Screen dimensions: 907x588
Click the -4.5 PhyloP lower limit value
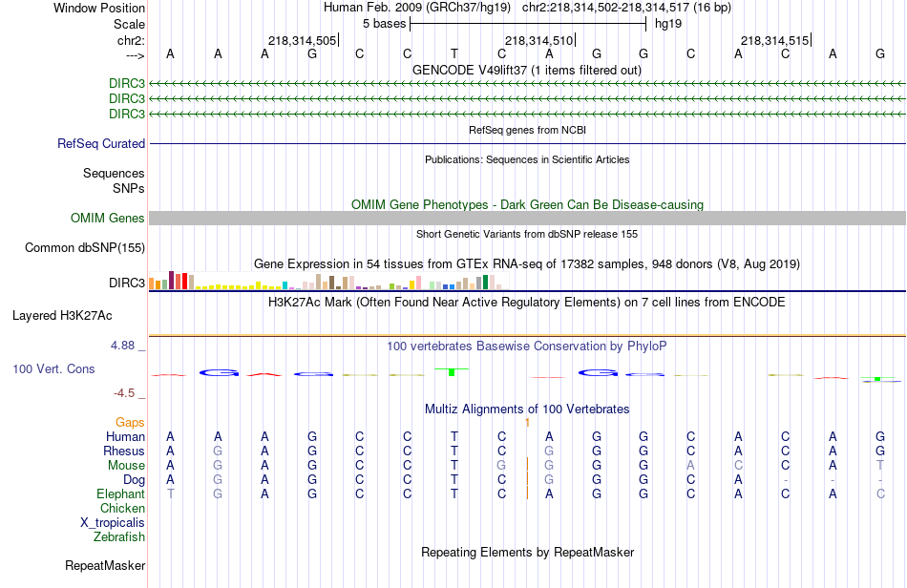pos(124,393)
